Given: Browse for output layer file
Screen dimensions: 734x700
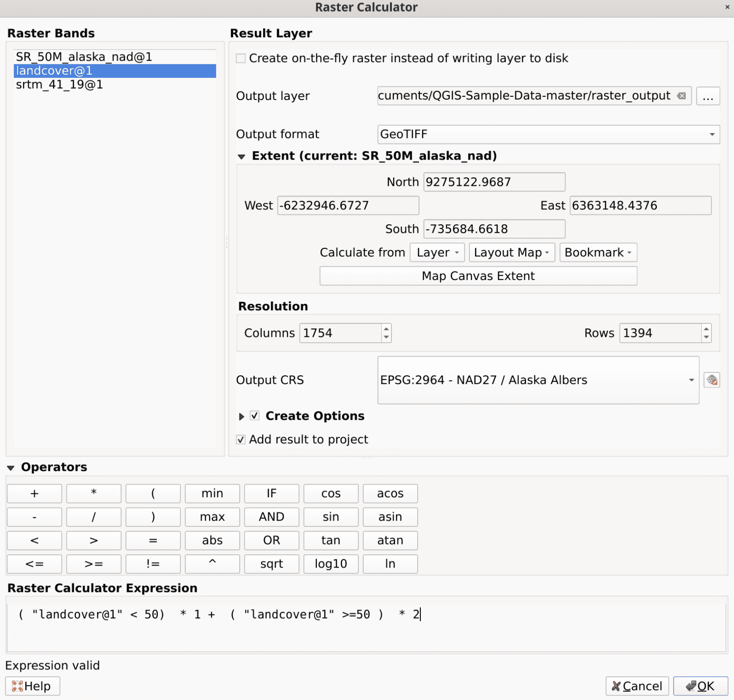Looking at the screenshot, I should [x=708, y=96].
